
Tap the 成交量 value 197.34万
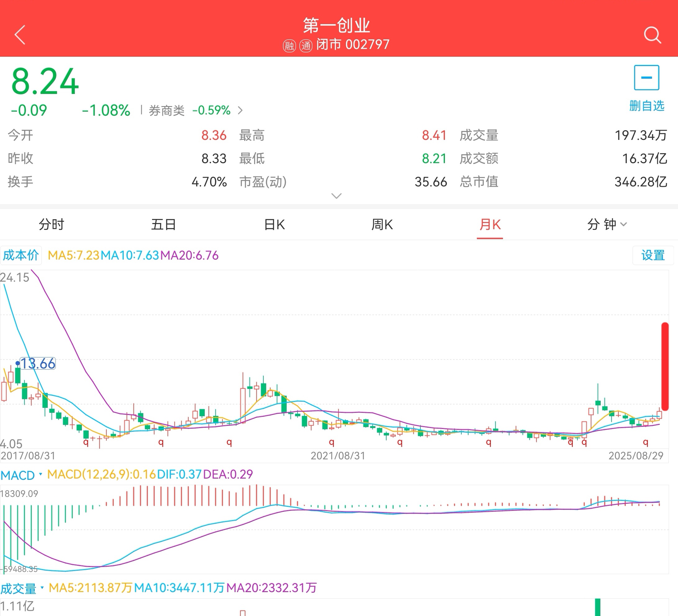coord(641,135)
